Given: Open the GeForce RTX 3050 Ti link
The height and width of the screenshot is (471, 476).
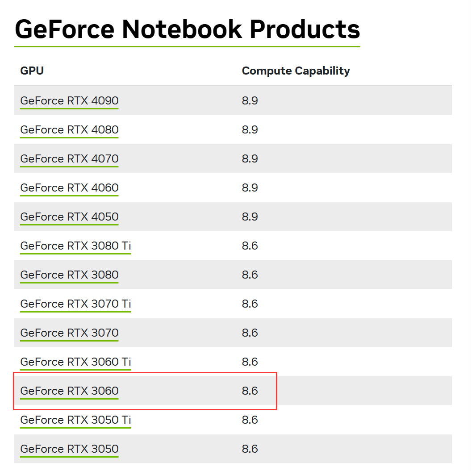Looking at the screenshot, I should [75, 420].
